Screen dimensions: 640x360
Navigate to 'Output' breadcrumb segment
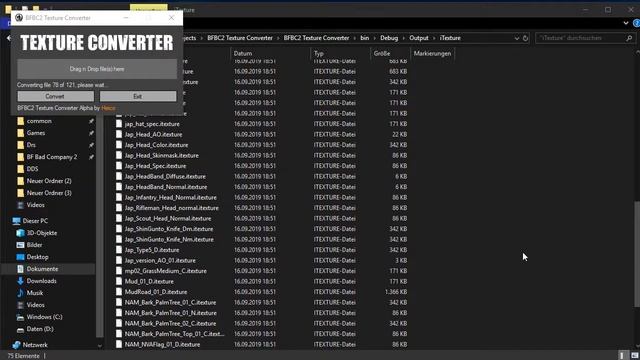(419, 38)
